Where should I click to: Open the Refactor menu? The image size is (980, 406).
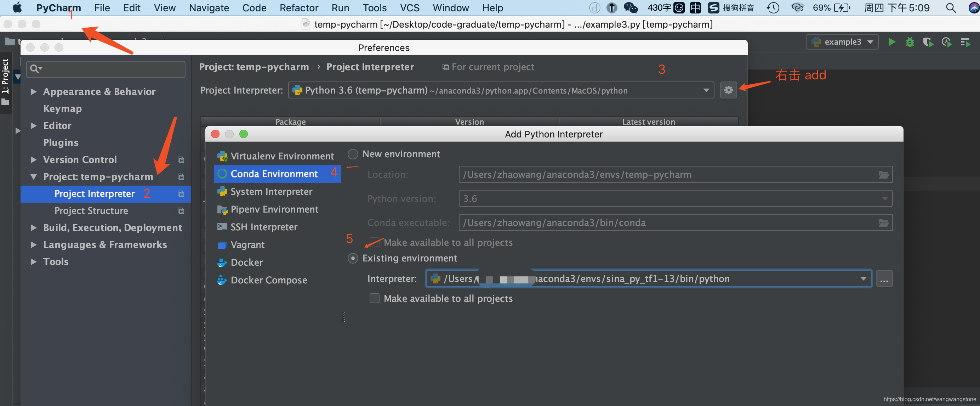tap(299, 7)
